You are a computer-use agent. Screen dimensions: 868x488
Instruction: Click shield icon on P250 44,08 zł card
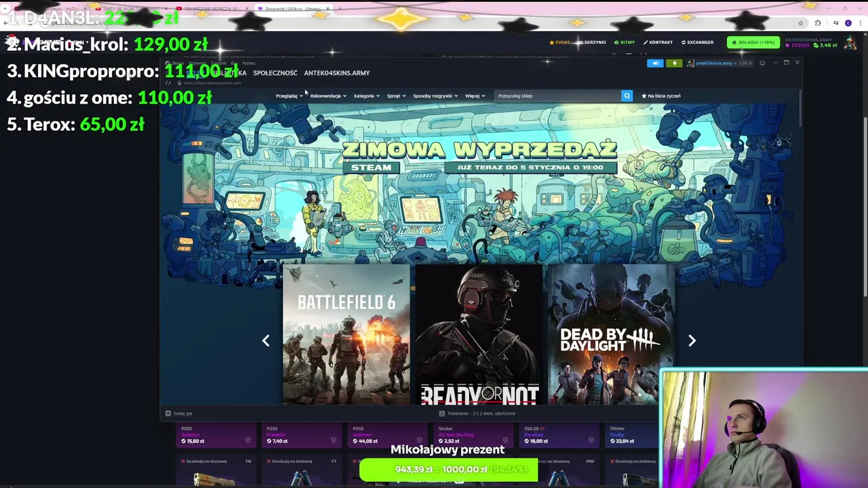coord(420,441)
